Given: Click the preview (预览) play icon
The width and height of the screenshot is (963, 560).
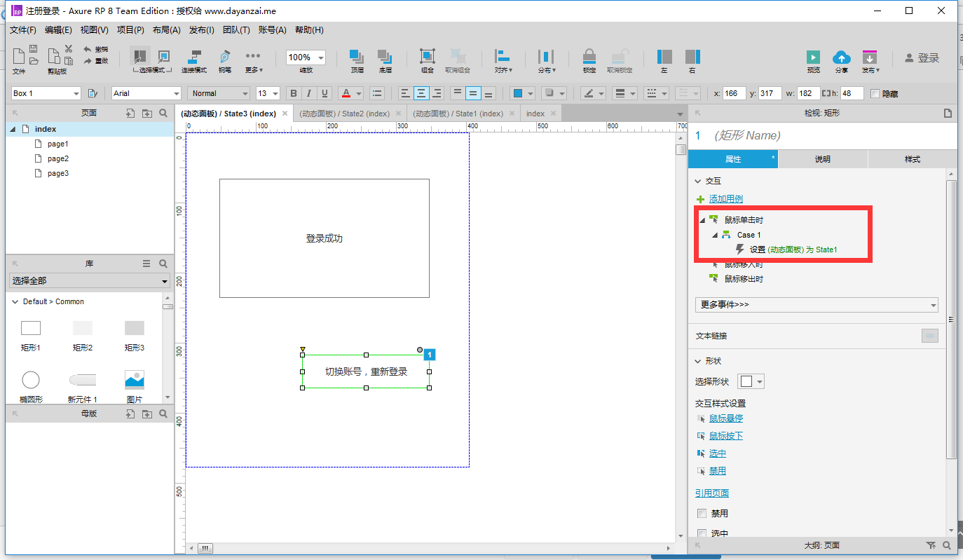Looking at the screenshot, I should click(x=813, y=57).
